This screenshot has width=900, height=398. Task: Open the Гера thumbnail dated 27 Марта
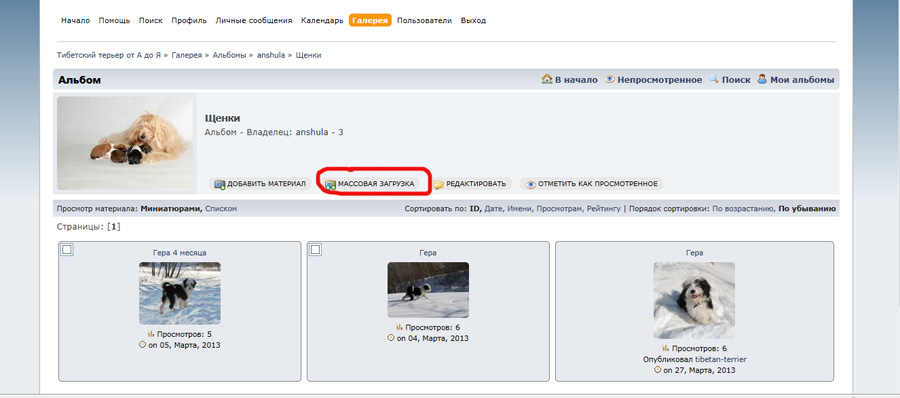tap(694, 300)
